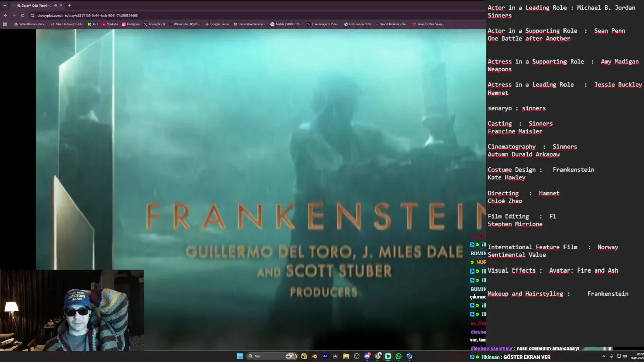
Task: Click 'Avatar: Fire and Ash' text
Action: click(x=584, y=270)
